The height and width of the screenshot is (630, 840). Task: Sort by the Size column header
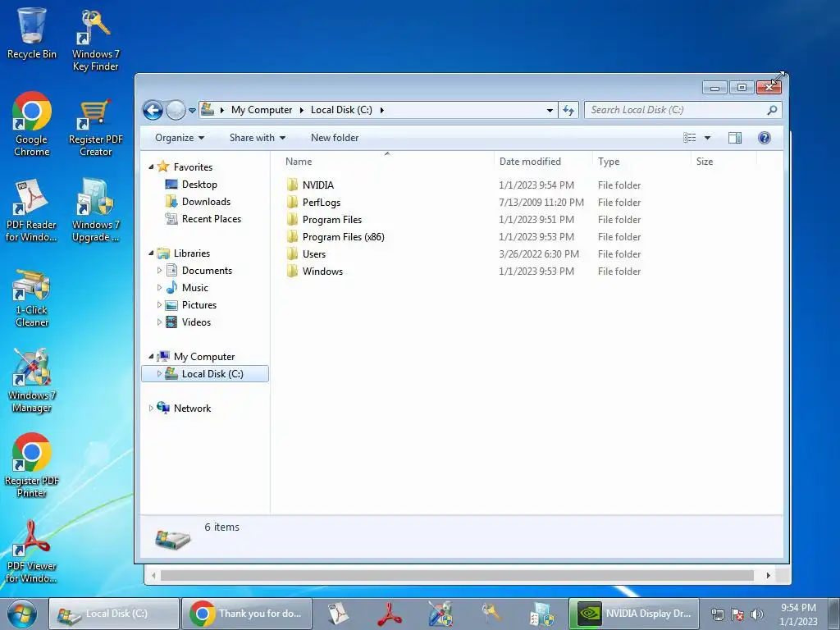(x=705, y=162)
